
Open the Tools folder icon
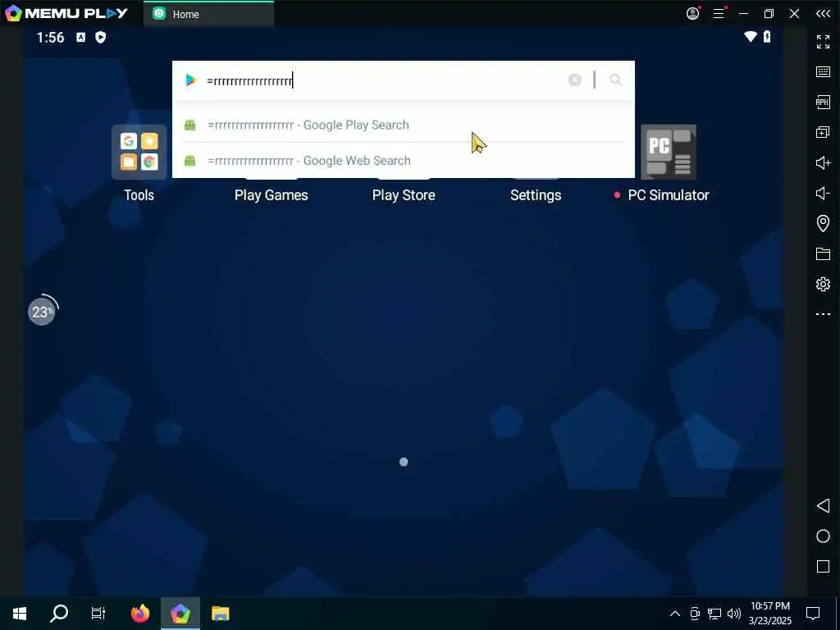click(139, 152)
